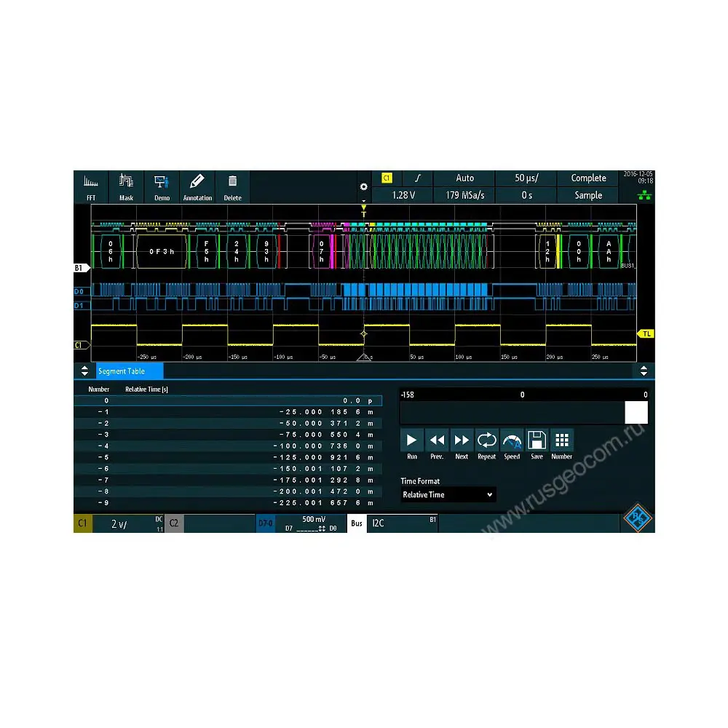Image resolution: width=728 pixels, height=728 pixels.
Task: Open the FFT analysis tool
Action: tap(91, 186)
